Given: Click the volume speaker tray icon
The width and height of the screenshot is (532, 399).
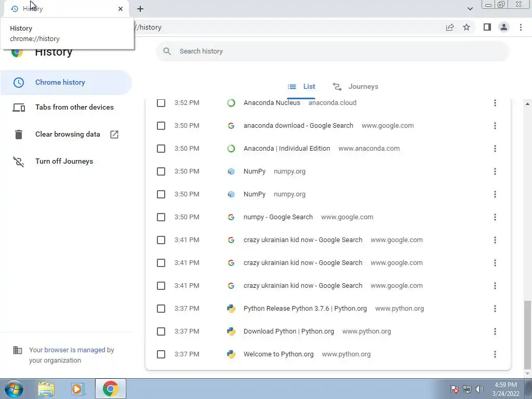Looking at the screenshot, I should click(480, 389).
